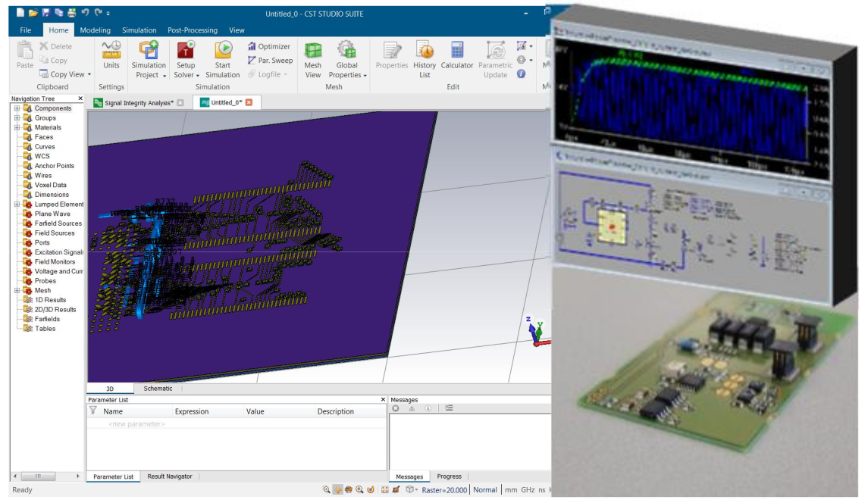Expand the Components tree node
The image size is (868, 503).
coord(17,108)
